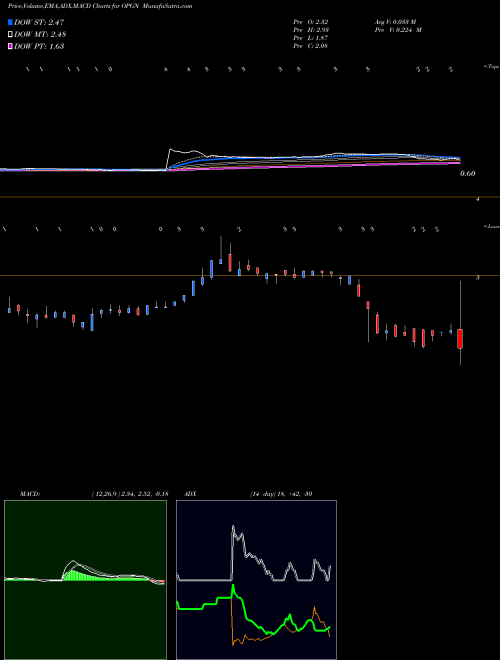Image resolution: width=500 pixels, height=660 pixels.
Task: Click the MACD (12,26,9) parameter values
Action: (130, 493)
